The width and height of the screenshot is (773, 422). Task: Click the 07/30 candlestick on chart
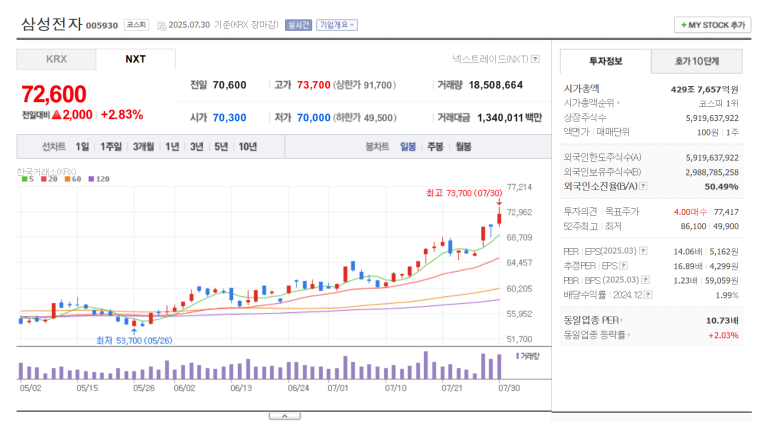(x=499, y=216)
